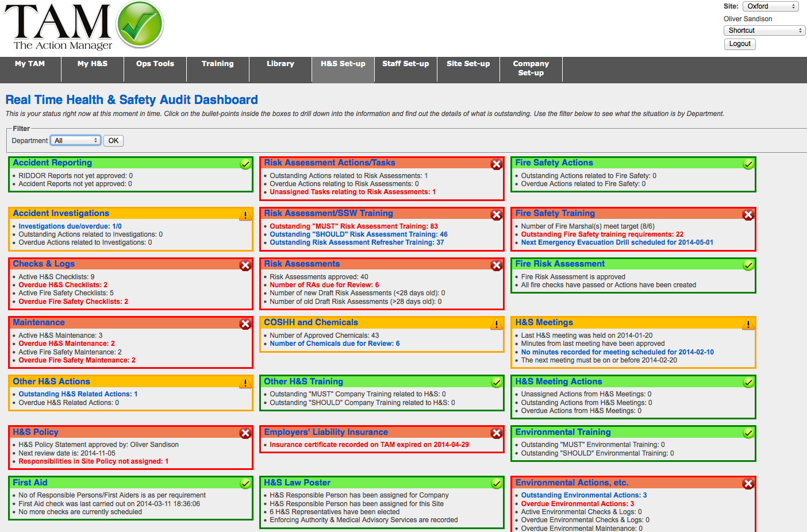Click the Accident Reporting panel heading
This screenshot has width=807, height=532.
click(x=52, y=163)
